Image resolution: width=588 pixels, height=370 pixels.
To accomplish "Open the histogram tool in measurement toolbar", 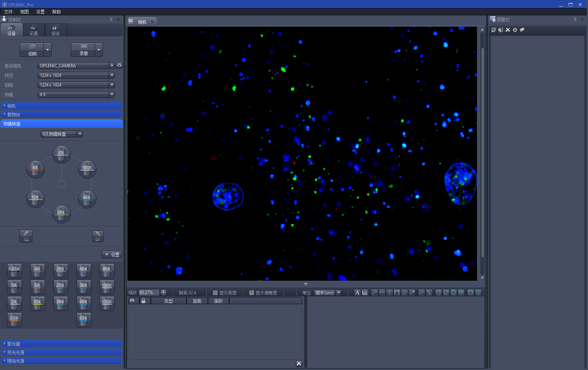I will (365, 292).
